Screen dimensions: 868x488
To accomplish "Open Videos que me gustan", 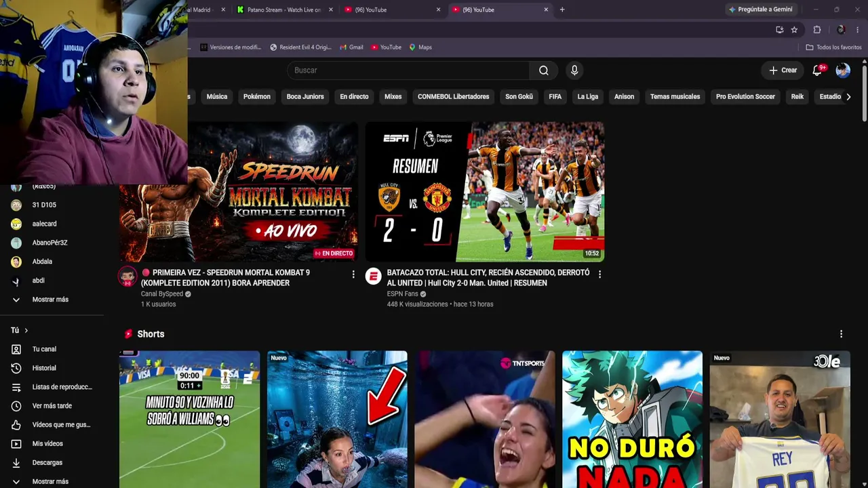I will (x=52, y=425).
